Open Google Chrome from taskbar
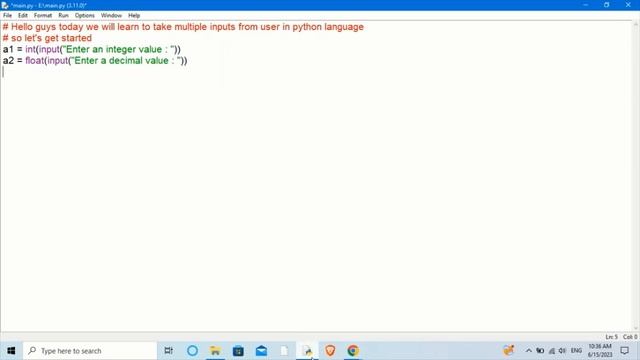This screenshot has width=640, height=360. point(353,351)
